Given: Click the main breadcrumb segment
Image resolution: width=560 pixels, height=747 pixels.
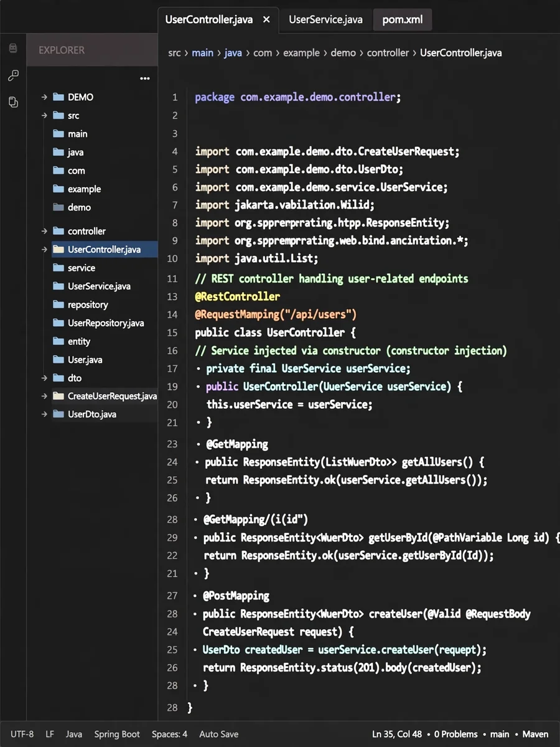Looking at the screenshot, I should tap(202, 53).
